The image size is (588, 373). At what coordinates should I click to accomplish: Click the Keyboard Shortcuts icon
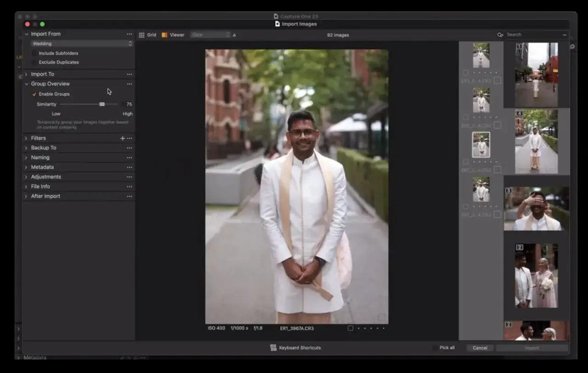pyautogui.click(x=273, y=348)
